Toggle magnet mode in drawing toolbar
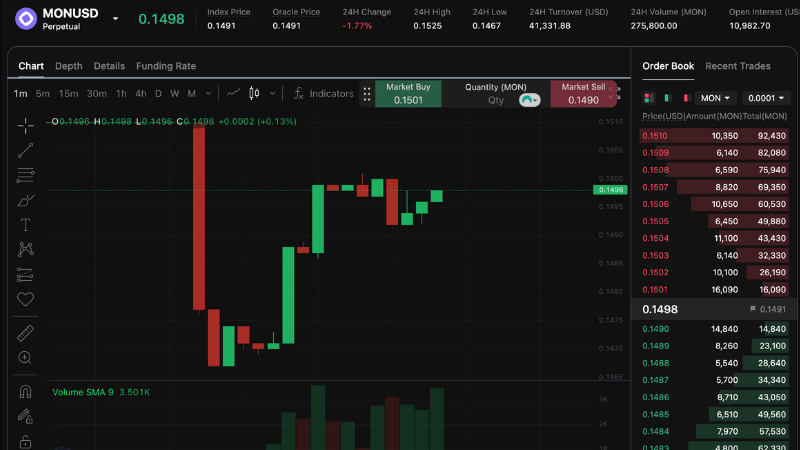Viewport: 800px width, 450px height. tap(25, 392)
